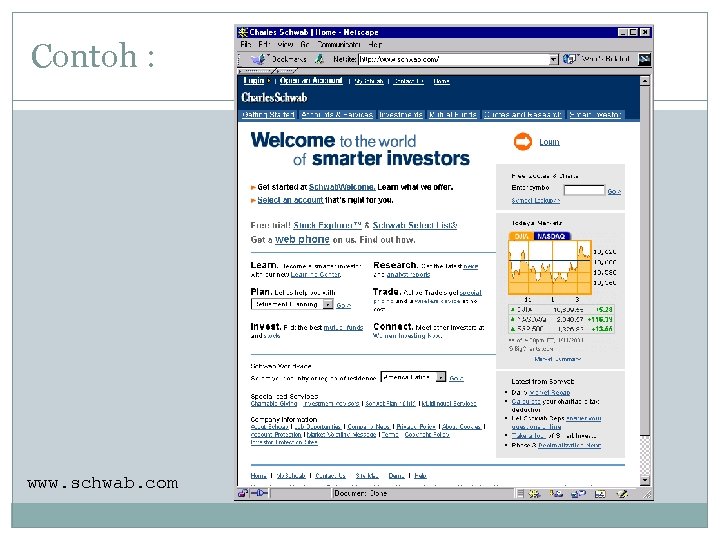This screenshot has width=720, height=540.
Task: Open the Go menu
Action: (x=305, y=45)
